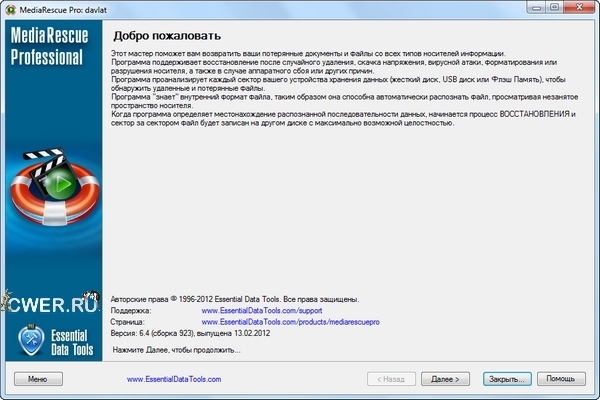Maximize the MediaRescue Pro window
The width and height of the screenshot is (600, 400).
point(554,7)
